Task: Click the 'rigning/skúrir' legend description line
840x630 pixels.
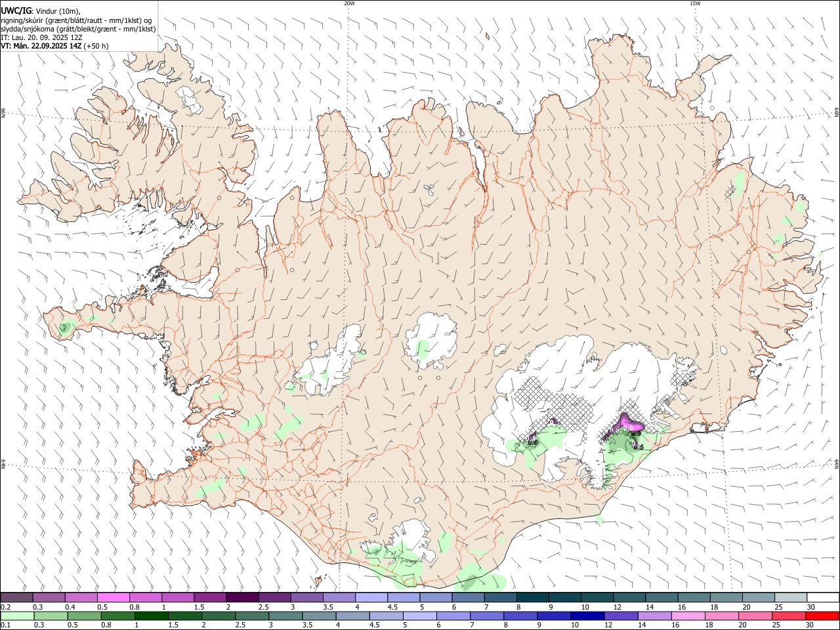Action: 76,20
